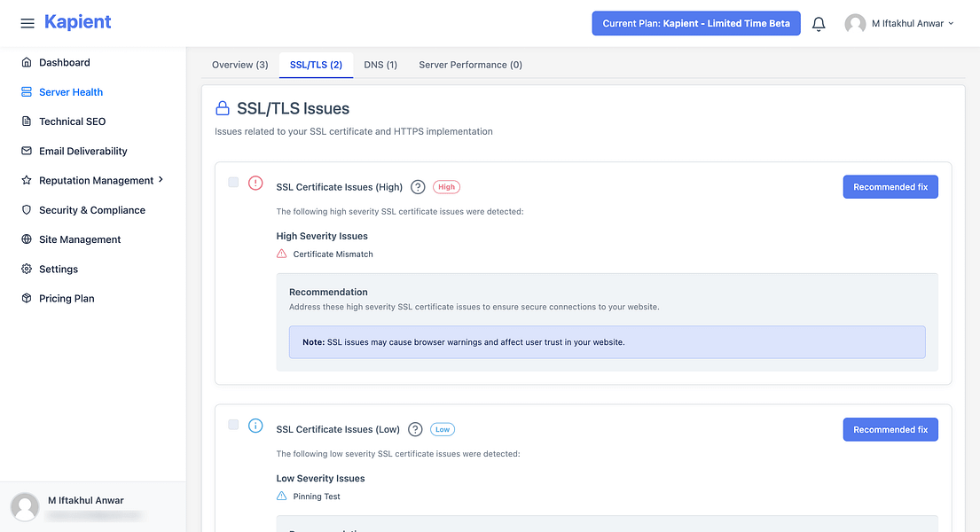Switch to DNS (1) tab
980x532 pixels.
(380, 65)
